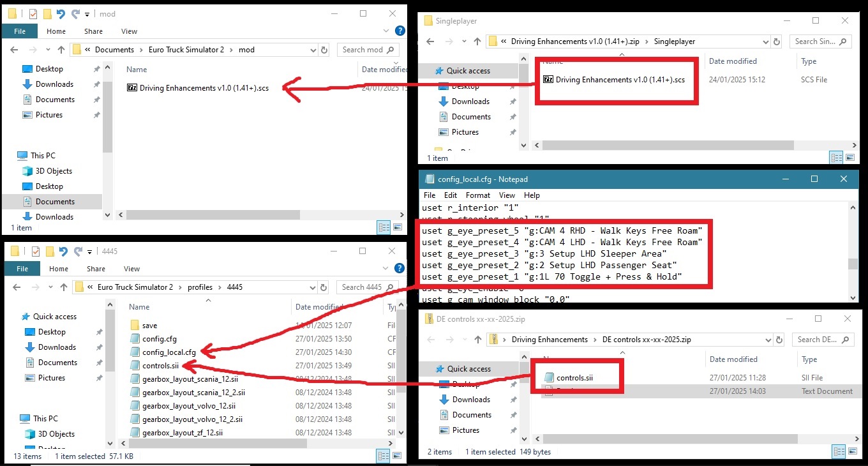
Task: Switch 4445 window to details view
Action: coord(384,456)
